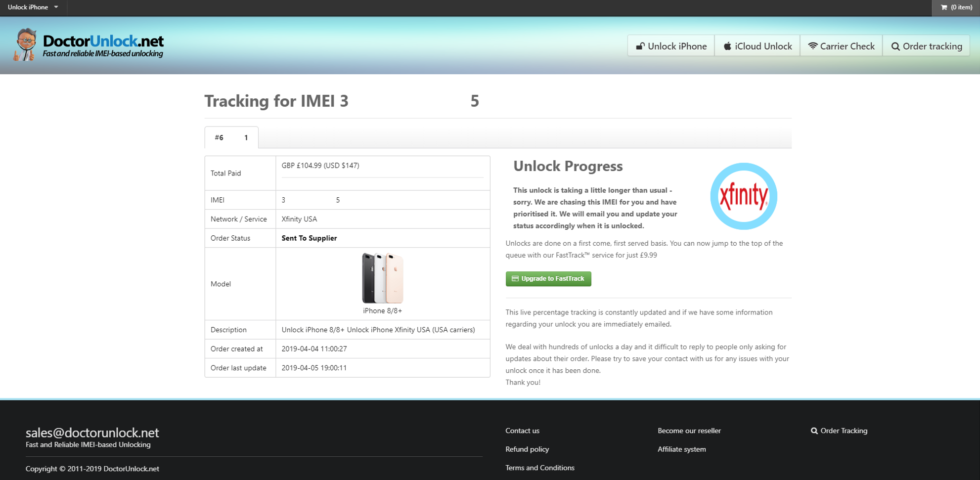Click the Xfinity carrier logo
This screenshot has height=480, width=980.
pos(744,196)
